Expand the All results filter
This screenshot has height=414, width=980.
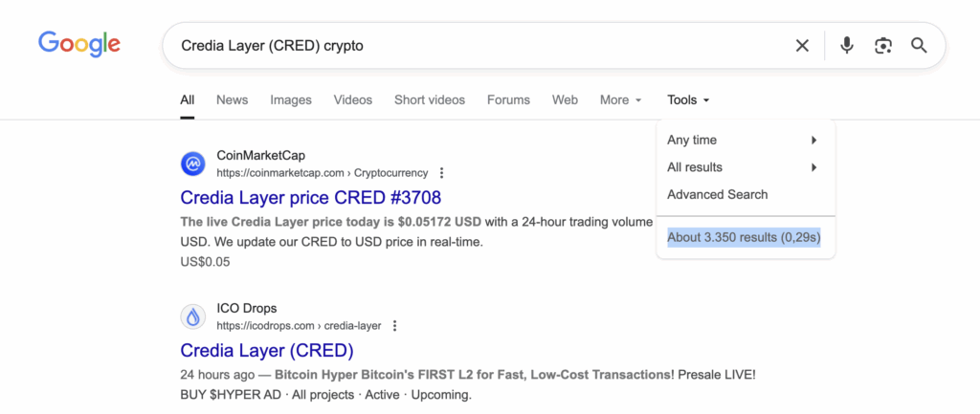(743, 167)
